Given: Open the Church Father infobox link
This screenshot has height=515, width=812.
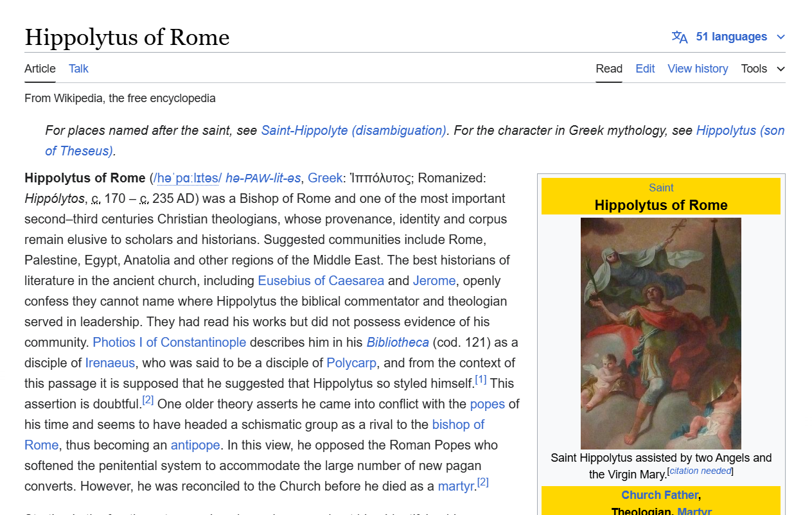Looking at the screenshot, I should (x=660, y=495).
